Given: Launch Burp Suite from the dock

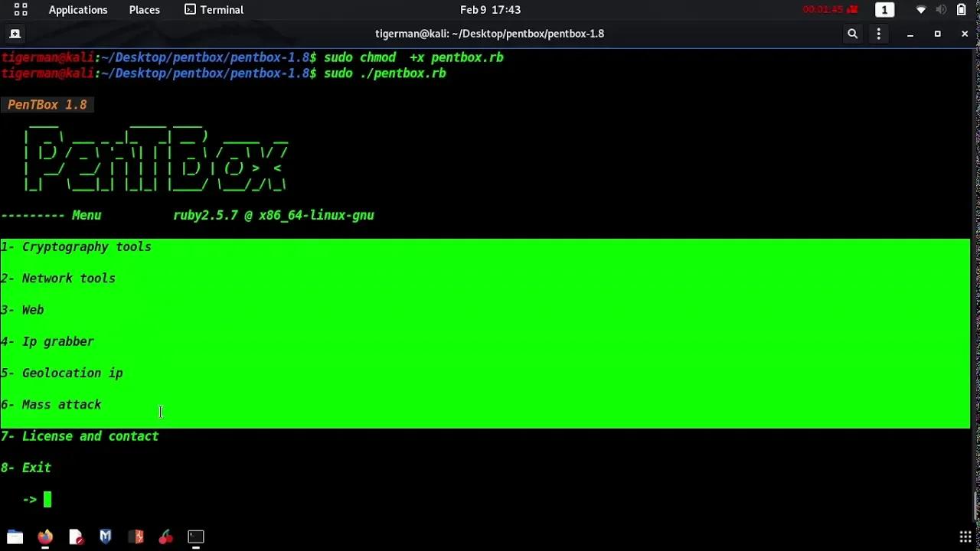Looking at the screenshot, I should (x=136, y=536).
